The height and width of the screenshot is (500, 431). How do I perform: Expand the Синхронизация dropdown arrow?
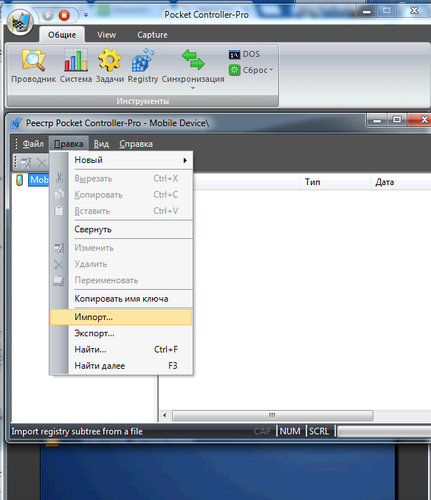[193, 88]
